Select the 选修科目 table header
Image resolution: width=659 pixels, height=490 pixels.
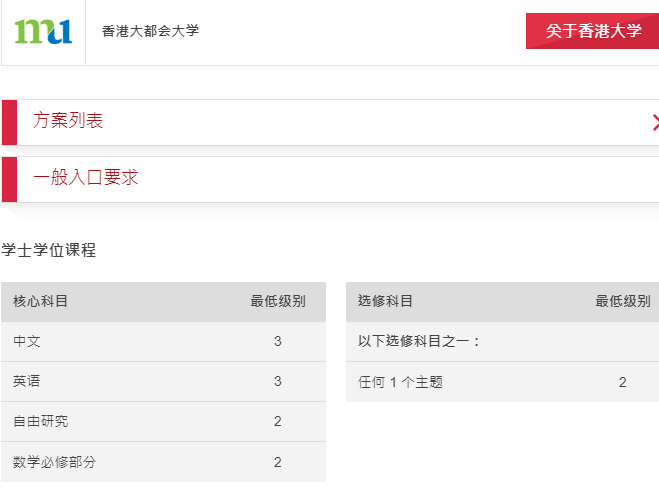[x=385, y=301]
